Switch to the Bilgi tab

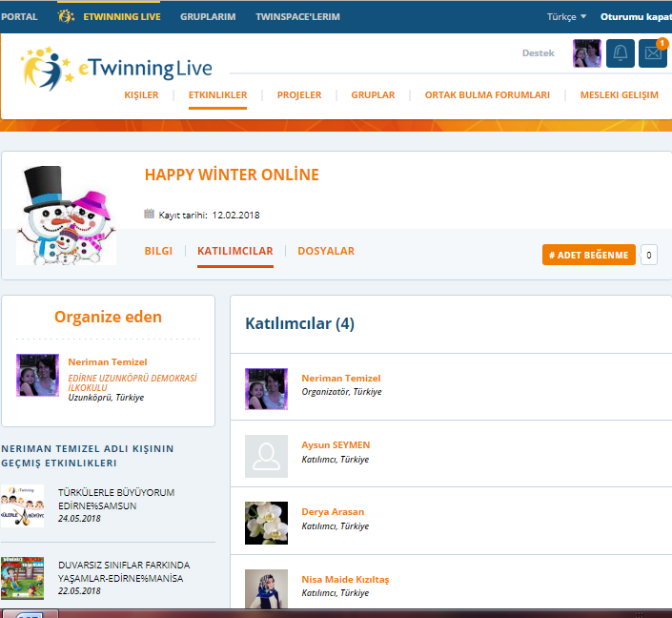pyautogui.click(x=158, y=251)
